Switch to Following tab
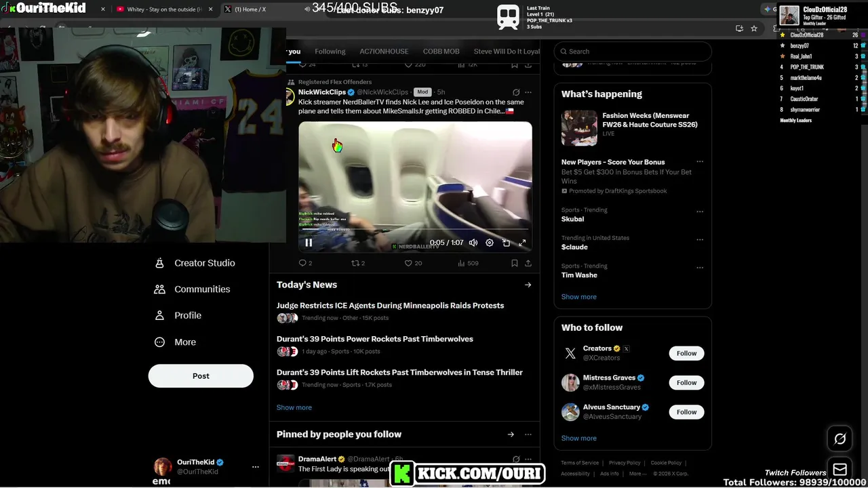The image size is (868, 488). pyautogui.click(x=330, y=52)
